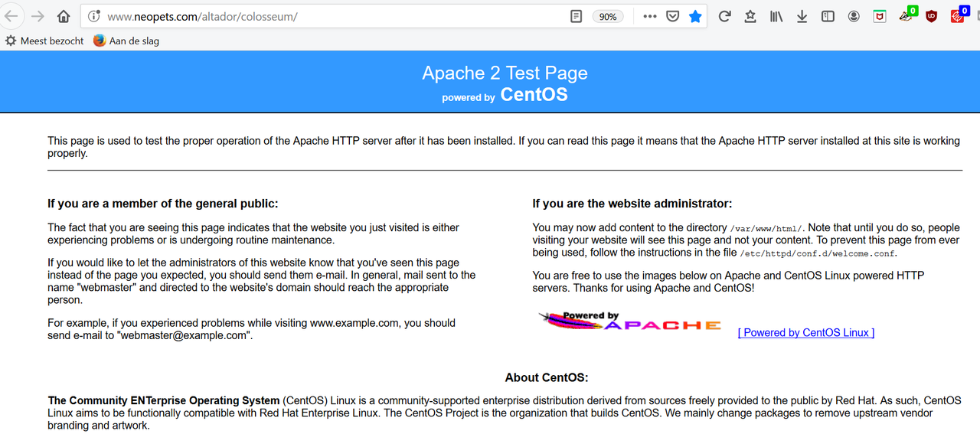Click the /var/www/html/ path text
Image resolution: width=980 pixels, height=434 pixels.
pos(766,228)
